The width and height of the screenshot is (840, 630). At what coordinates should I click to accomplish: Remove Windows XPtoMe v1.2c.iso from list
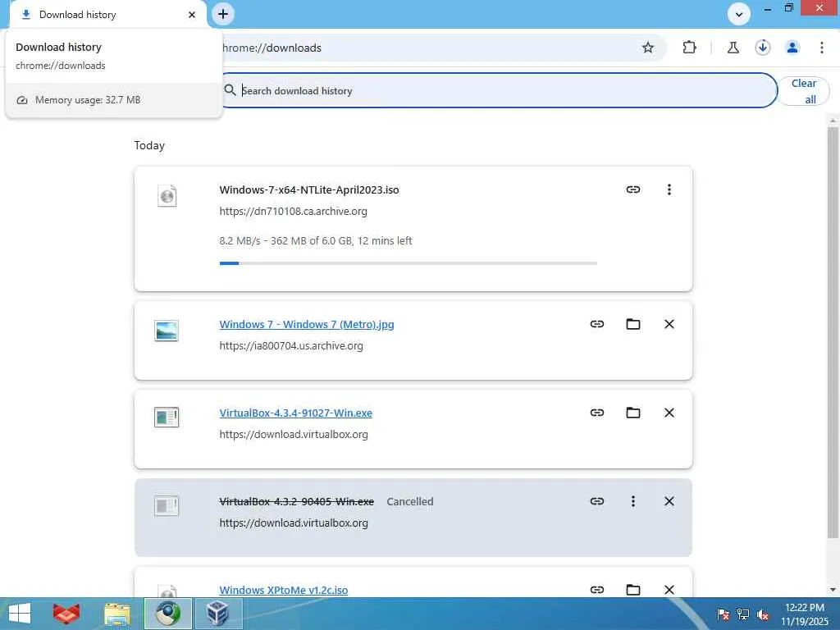[669, 589]
